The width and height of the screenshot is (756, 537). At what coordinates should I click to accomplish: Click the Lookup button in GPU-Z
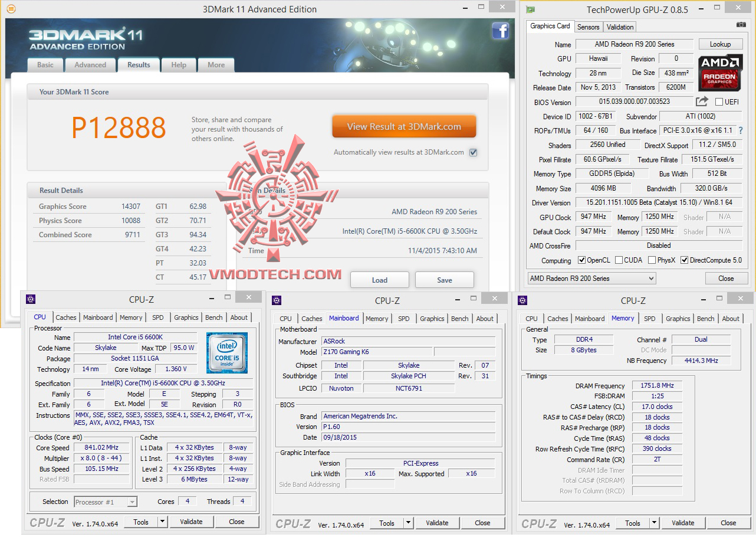(x=720, y=44)
